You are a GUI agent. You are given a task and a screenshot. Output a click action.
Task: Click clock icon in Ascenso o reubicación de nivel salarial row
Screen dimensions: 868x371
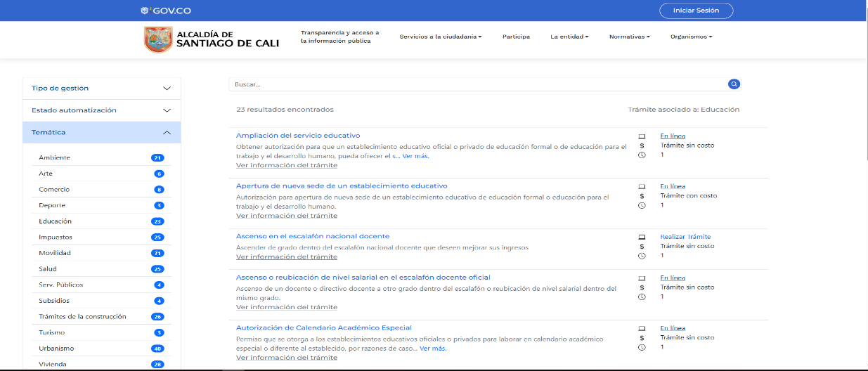pos(642,297)
